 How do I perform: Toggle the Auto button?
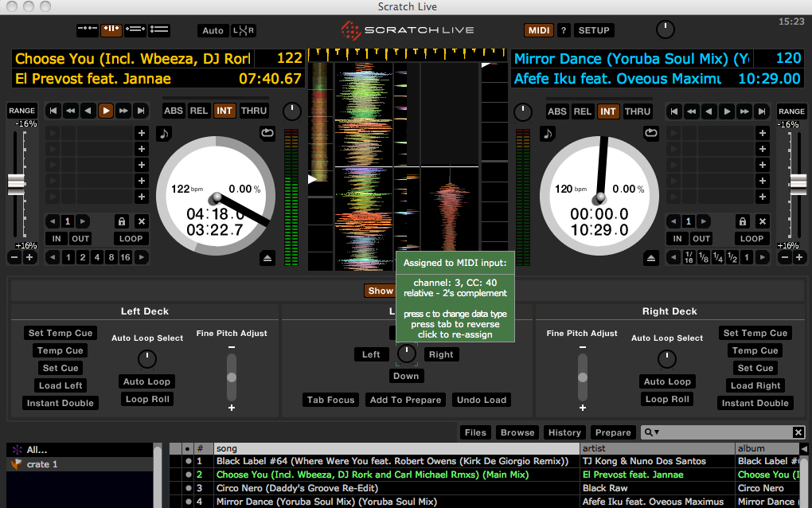[x=213, y=30]
